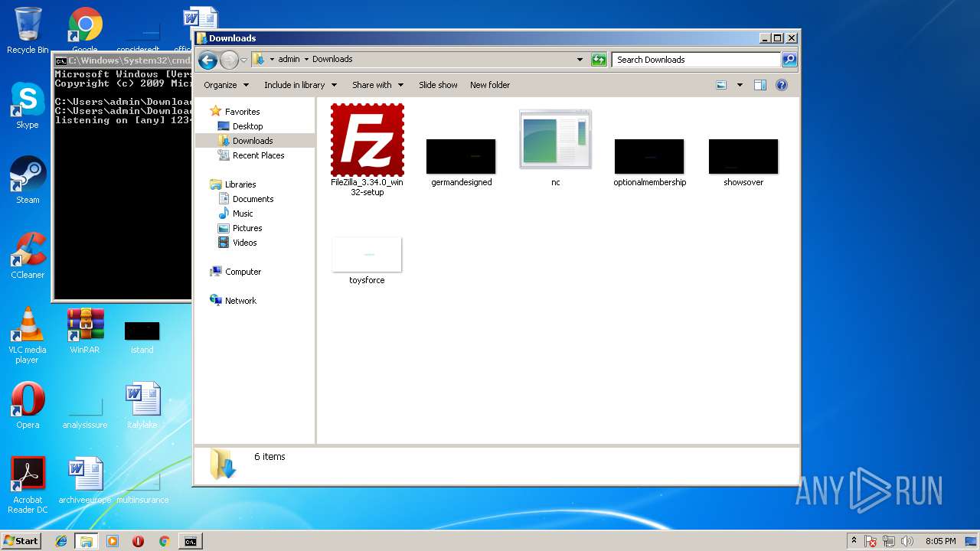Open the address bar history dropdown

[580, 60]
